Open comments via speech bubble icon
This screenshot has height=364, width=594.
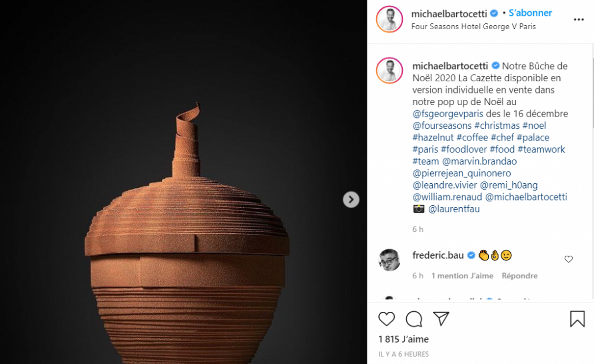tap(414, 319)
